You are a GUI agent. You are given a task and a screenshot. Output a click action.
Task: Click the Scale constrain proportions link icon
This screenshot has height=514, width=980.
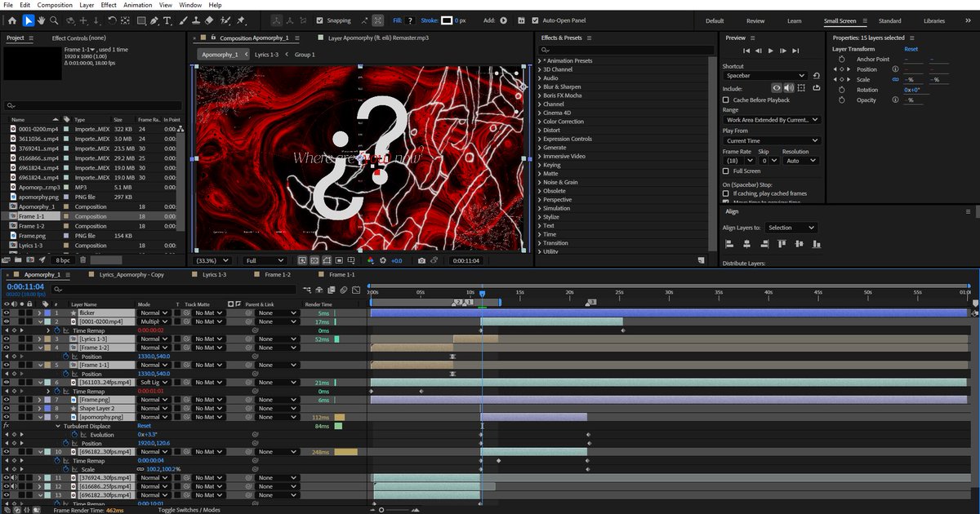pyautogui.click(x=895, y=79)
